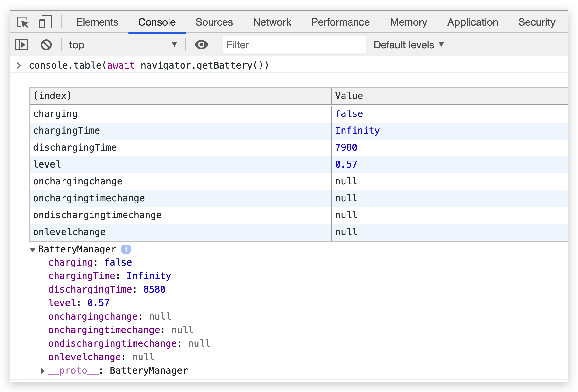The width and height of the screenshot is (578, 392).
Task: Click the BatteryManager info badge icon
Action: [126, 249]
